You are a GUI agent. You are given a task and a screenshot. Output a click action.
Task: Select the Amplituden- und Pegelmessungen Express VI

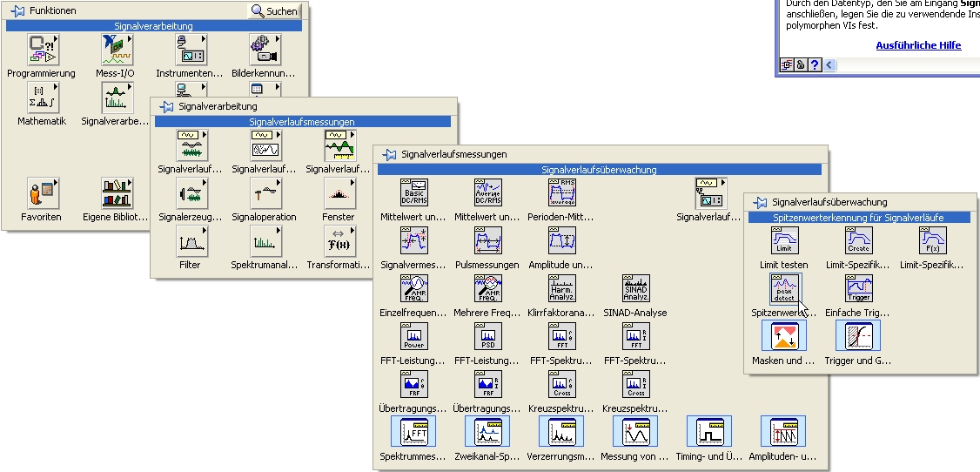tap(783, 431)
